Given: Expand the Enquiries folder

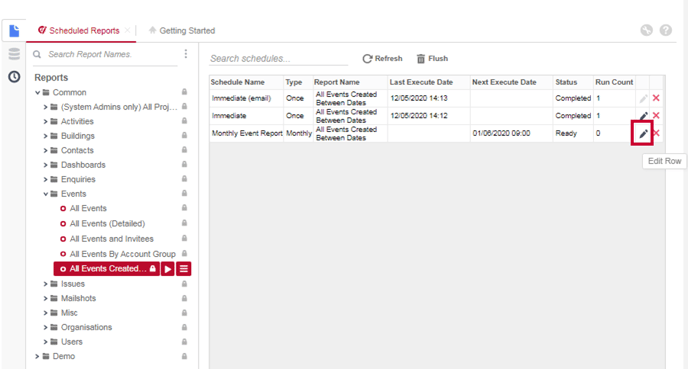Looking at the screenshot, I should click(45, 179).
